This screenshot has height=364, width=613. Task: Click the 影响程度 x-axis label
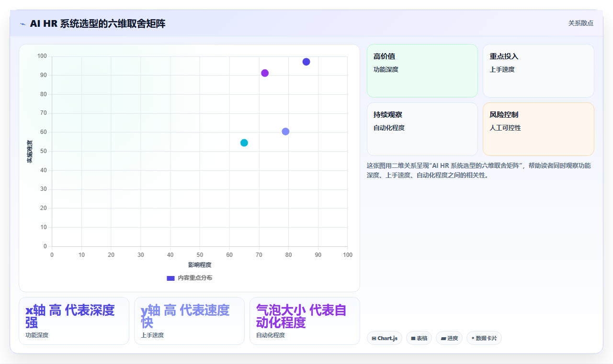pyautogui.click(x=200, y=265)
